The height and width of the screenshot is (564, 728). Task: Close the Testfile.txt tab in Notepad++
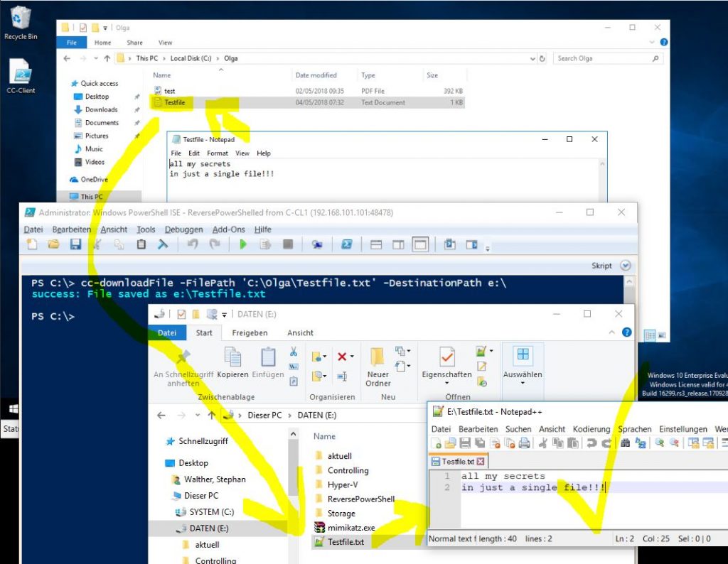tap(481, 462)
